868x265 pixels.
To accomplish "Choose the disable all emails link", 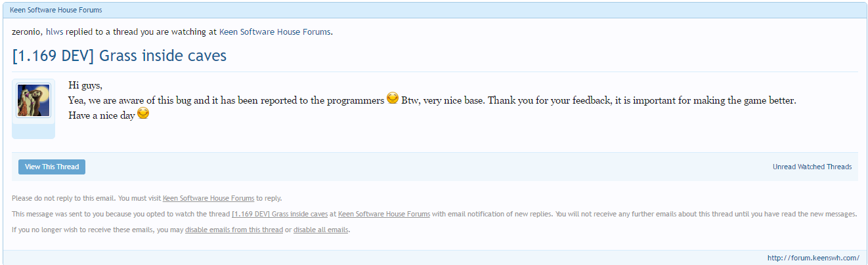I will [x=321, y=230].
